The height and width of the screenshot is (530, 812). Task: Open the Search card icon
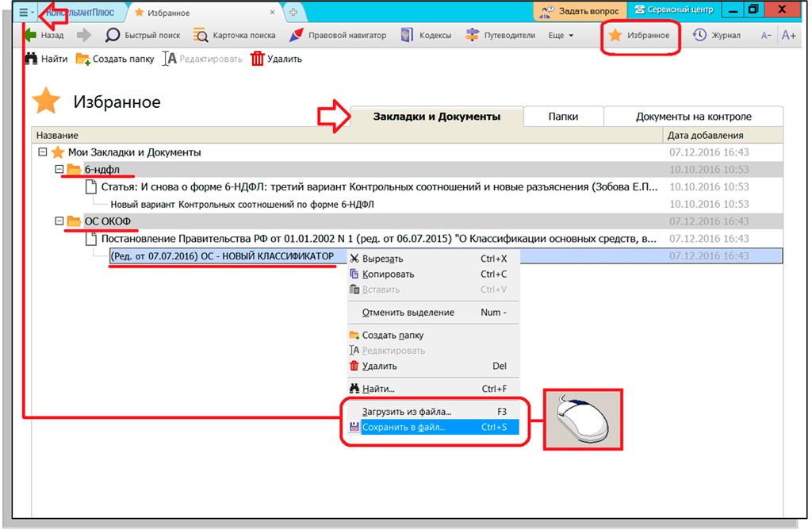201,35
